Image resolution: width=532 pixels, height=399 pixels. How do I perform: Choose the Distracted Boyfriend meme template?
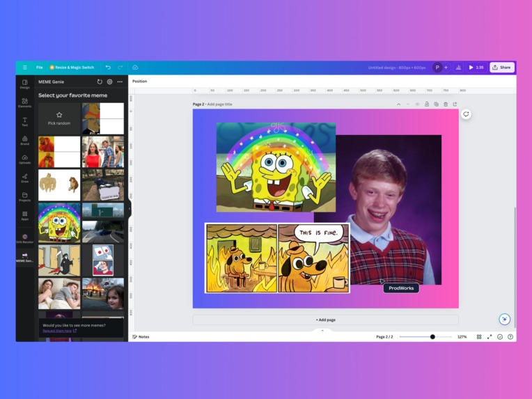click(x=103, y=152)
